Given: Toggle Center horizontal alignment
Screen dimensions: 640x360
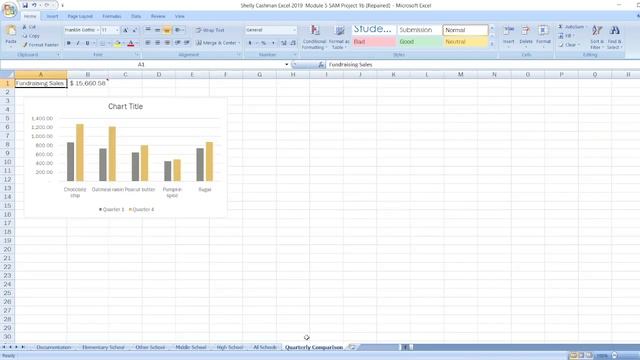Looking at the screenshot, I should pos(157,43).
